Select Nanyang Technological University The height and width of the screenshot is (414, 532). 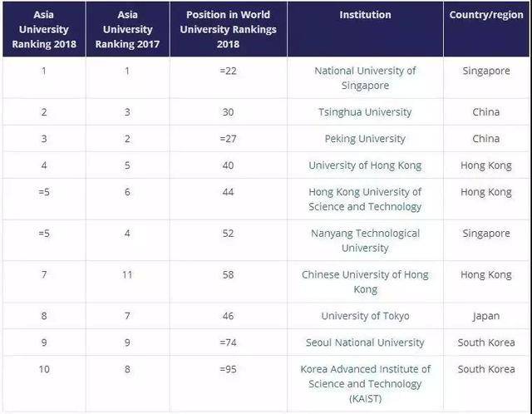(365, 240)
